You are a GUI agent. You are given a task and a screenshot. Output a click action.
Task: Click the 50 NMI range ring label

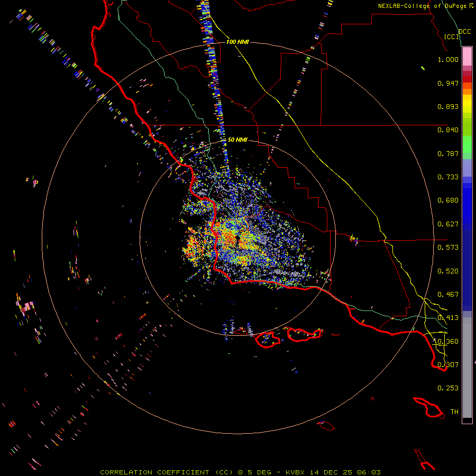(x=237, y=140)
